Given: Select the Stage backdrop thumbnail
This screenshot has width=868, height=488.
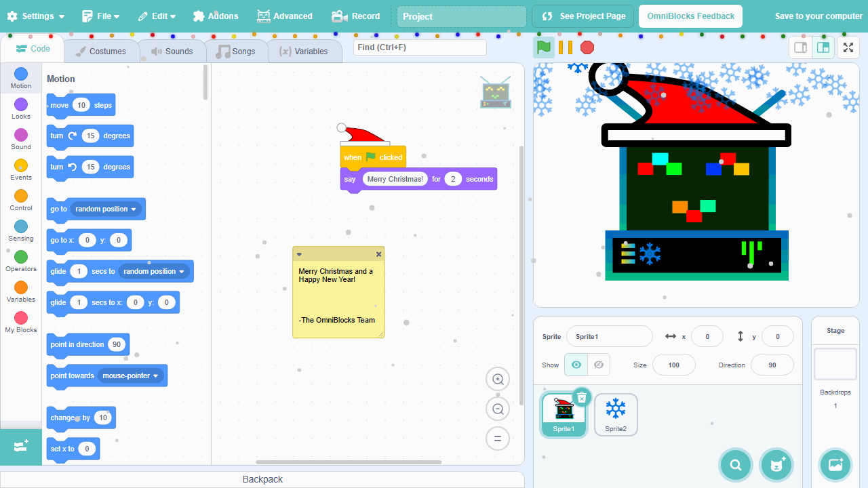Looking at the screenshot, I should click(835, 364).
